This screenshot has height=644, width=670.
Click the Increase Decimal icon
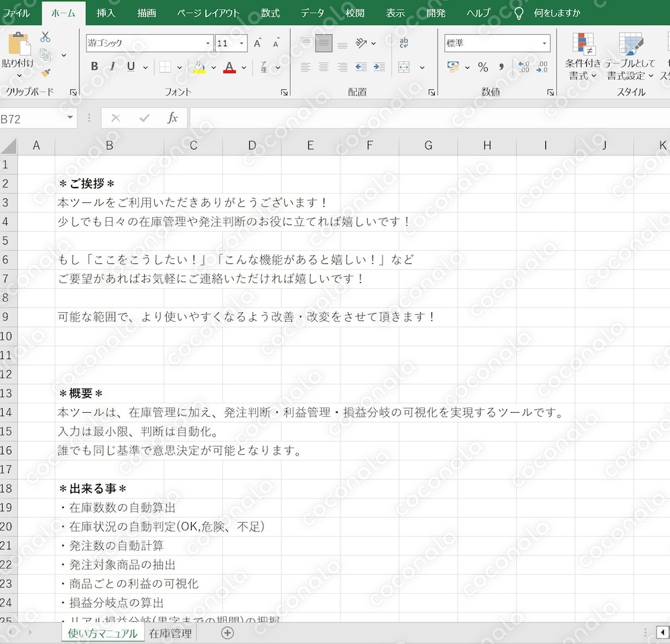[x=523, y=67]
